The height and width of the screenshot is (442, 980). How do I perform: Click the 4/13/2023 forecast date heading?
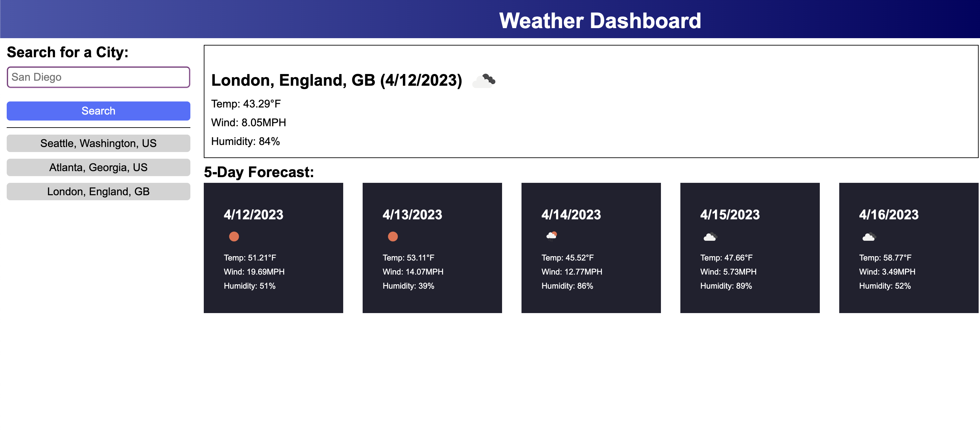(x=412, y=215)
